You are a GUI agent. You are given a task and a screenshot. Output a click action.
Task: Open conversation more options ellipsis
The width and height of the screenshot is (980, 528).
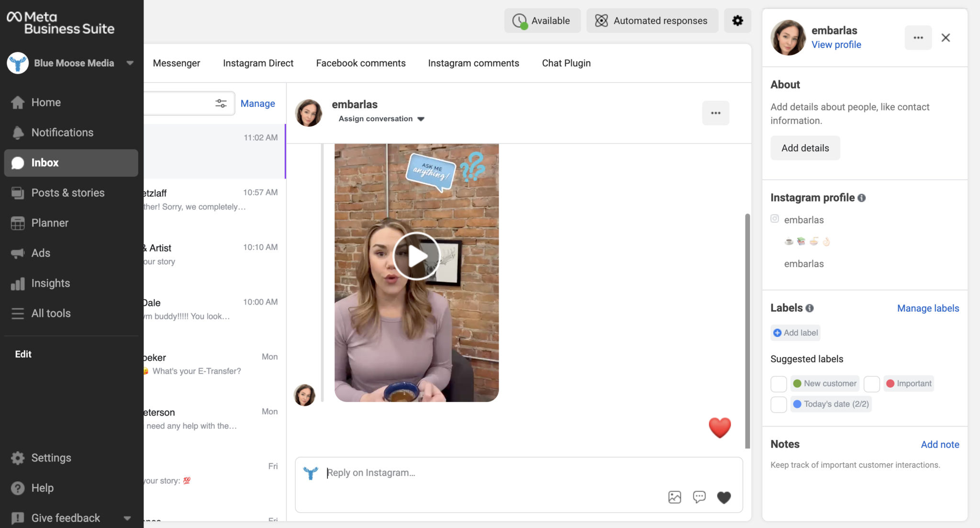715,113
